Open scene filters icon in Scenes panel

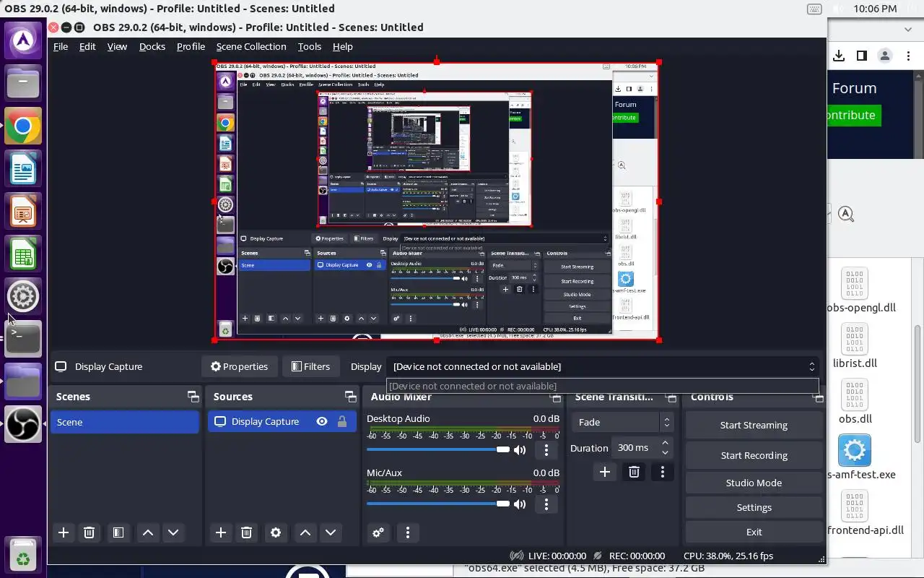tap(118, 532)
